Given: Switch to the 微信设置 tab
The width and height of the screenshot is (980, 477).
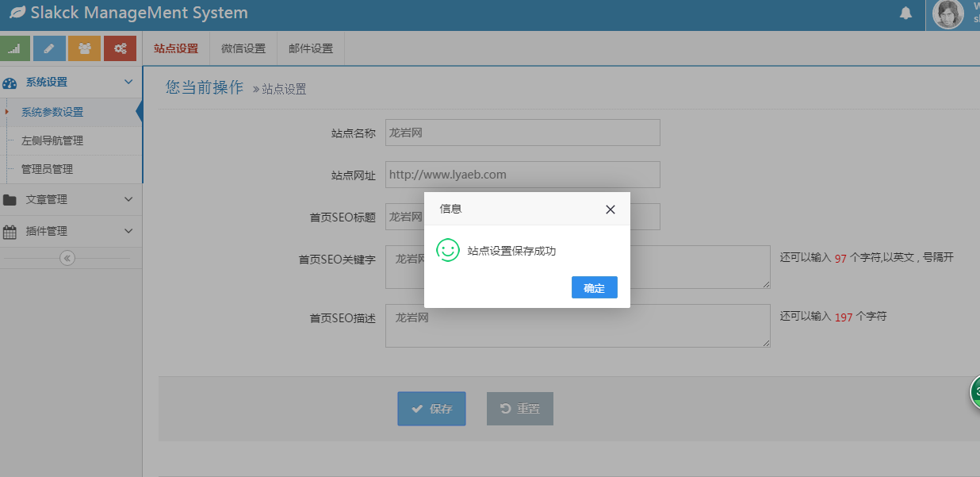Looking at the screenshot, I should click(x=243, y=48).
